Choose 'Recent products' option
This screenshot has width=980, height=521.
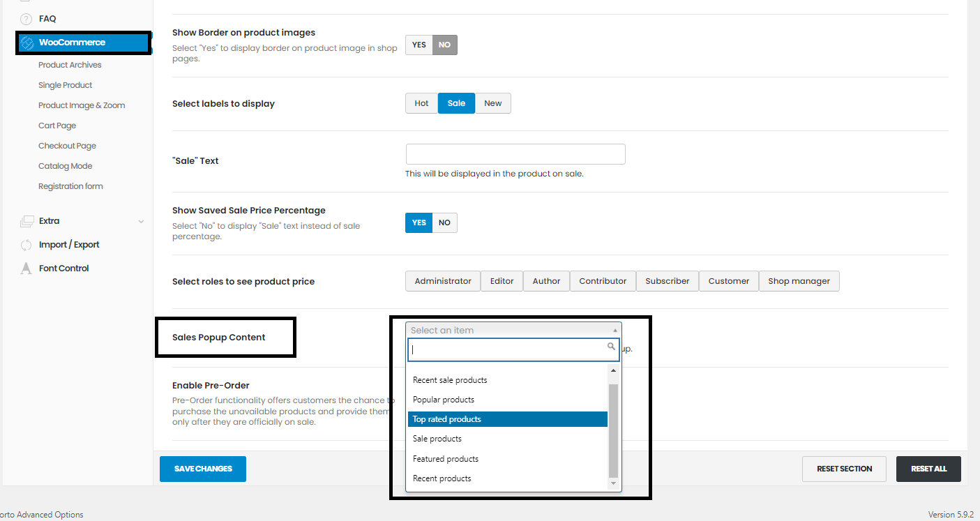tap(508, 478)
